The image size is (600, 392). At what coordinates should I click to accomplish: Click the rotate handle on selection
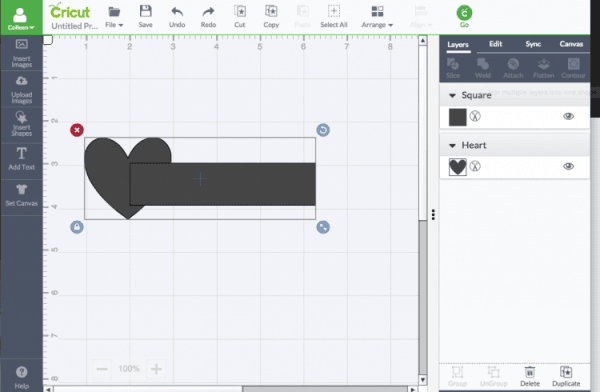click(x=323, y=130)
